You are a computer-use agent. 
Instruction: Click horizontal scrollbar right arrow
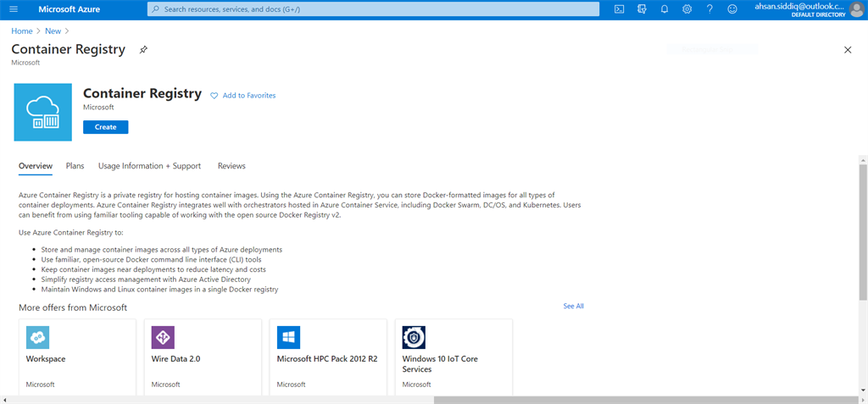tap(862, 400)
